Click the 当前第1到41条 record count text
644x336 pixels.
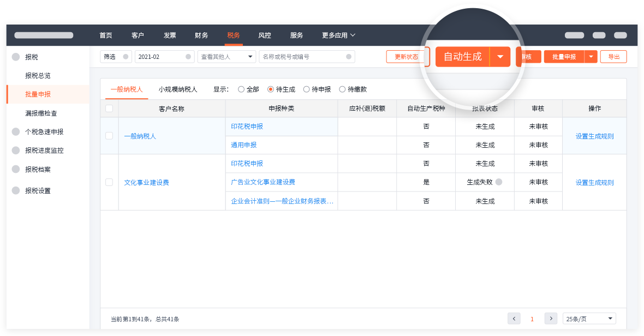pos(145,319)
